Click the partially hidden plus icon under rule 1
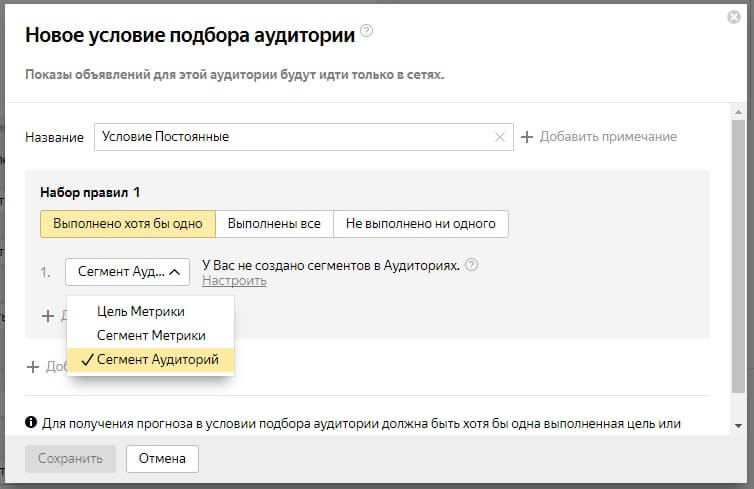The height and width of the screenshot is (489, 754). click(x=47, y=316)
